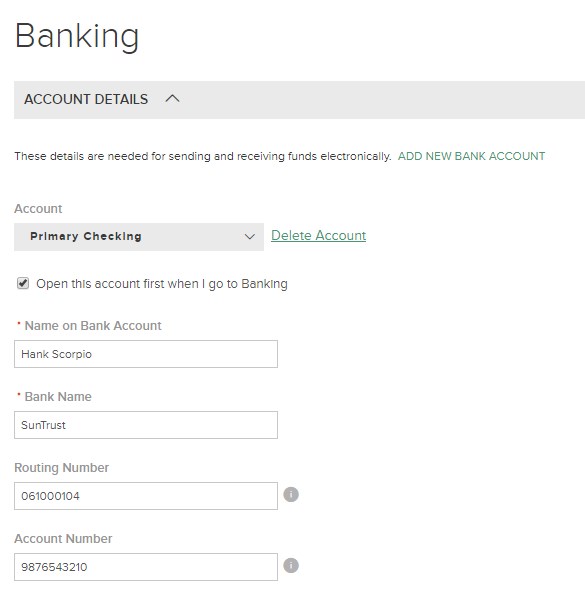Focus the Routing Number input box
This screenshot has width=585, height=599.
146,496
